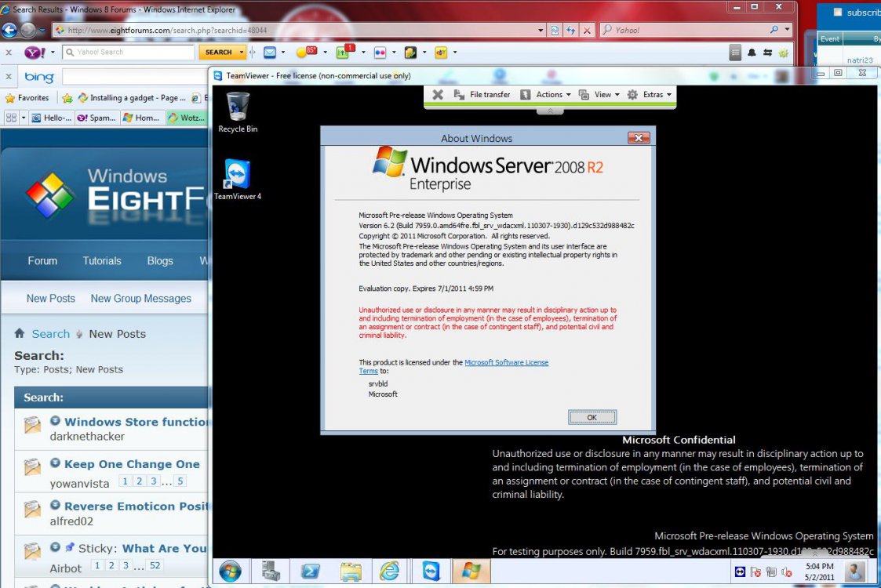The width and height of the screenshot is (881, 588).
Task: Select the About Windows taskbar button
Action: 471,572
